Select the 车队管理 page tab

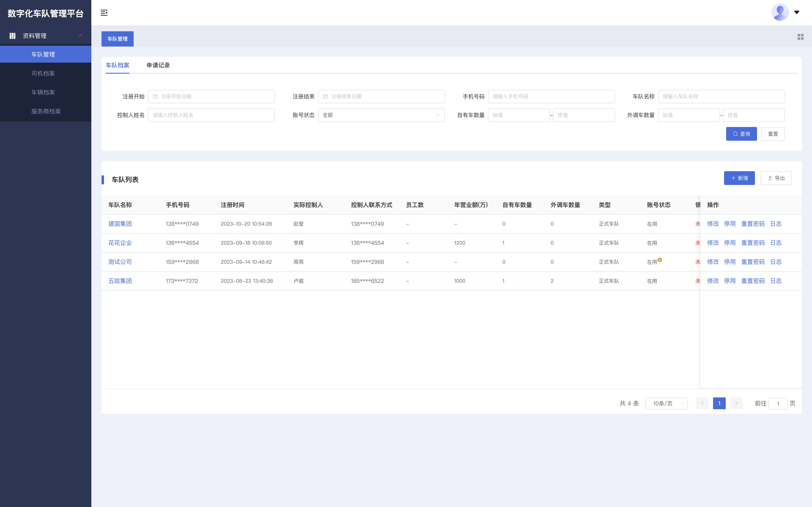[x=118, y=39]
